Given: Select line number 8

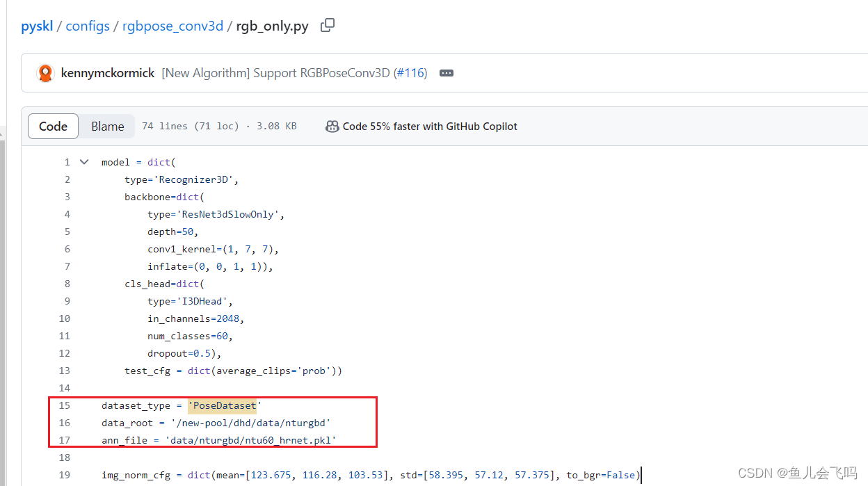Looking at the screenshot, I should point(67,284).
